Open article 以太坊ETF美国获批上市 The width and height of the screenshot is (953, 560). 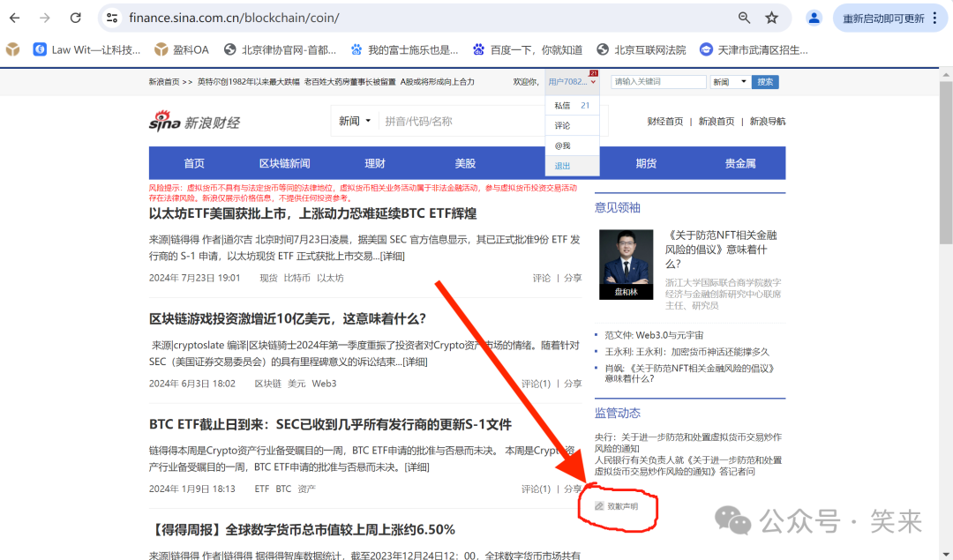point(313,213)
